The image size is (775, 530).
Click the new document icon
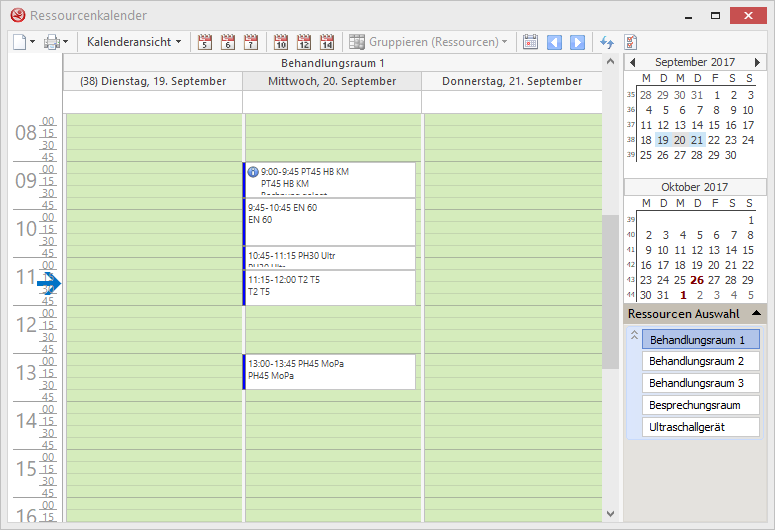(20, 42)
